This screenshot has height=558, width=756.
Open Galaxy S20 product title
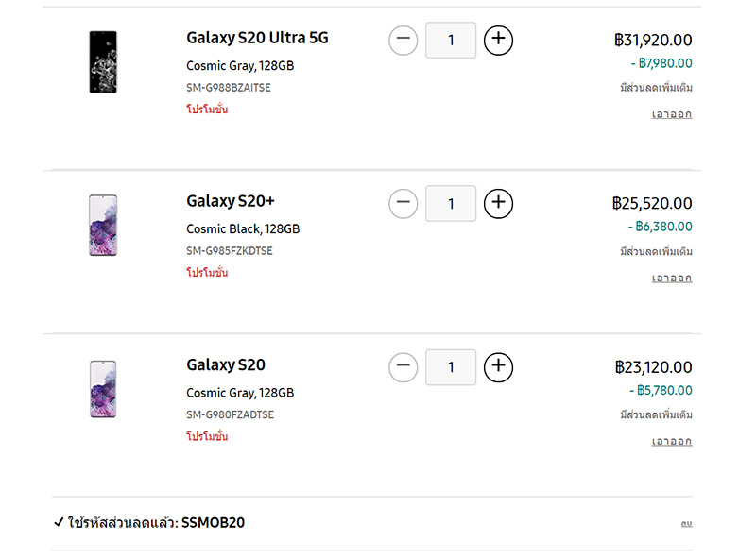coord(226,364)
